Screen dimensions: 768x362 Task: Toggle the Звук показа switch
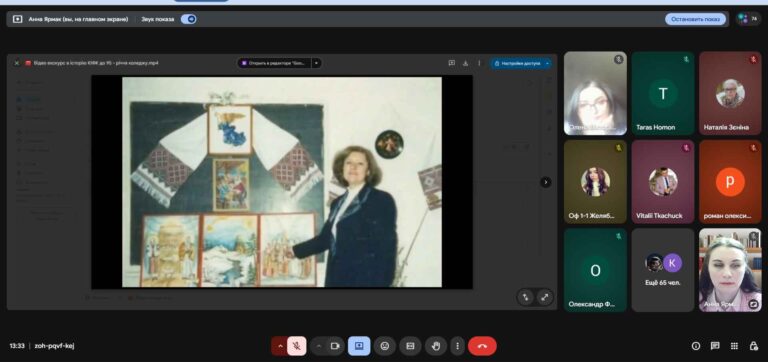[189, 19]
